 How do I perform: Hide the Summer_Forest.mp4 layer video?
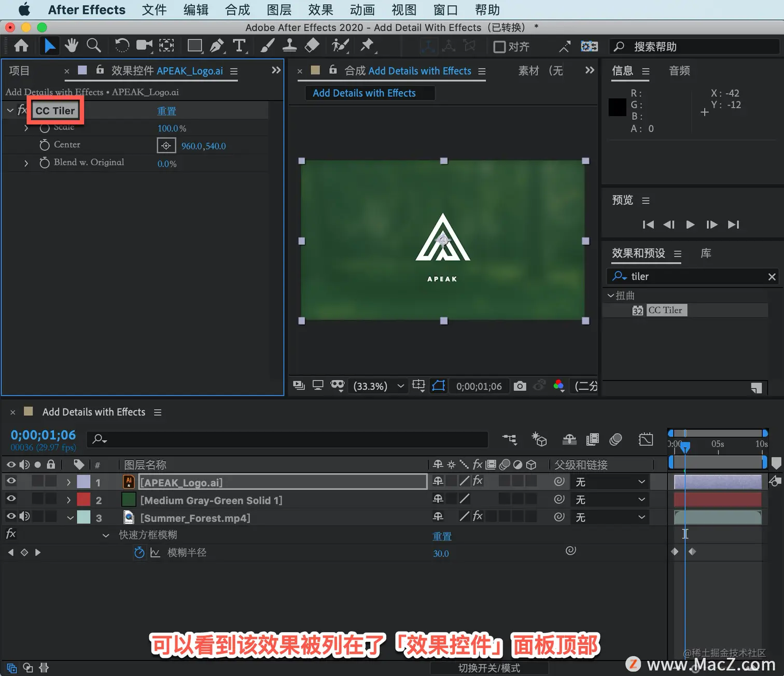11,516
